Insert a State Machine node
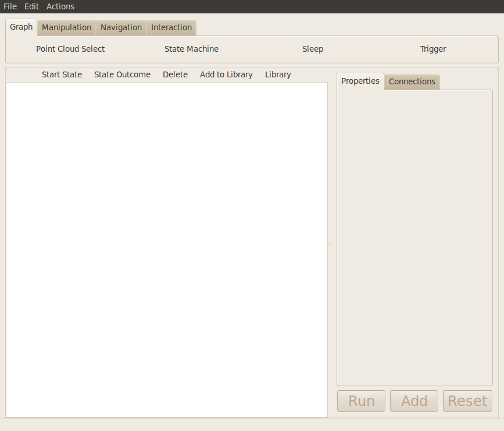This screenshot has width=504, height=431. coord(191,49)
